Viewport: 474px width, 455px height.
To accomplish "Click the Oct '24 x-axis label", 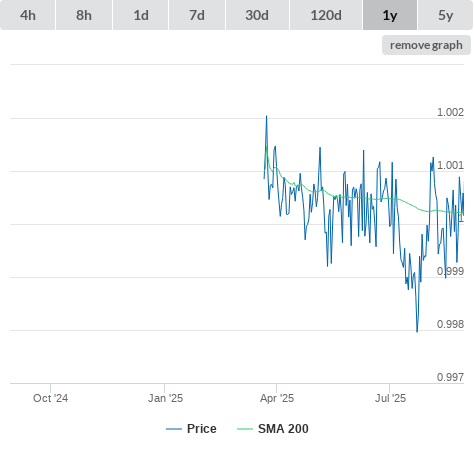I will coord(50,398).
